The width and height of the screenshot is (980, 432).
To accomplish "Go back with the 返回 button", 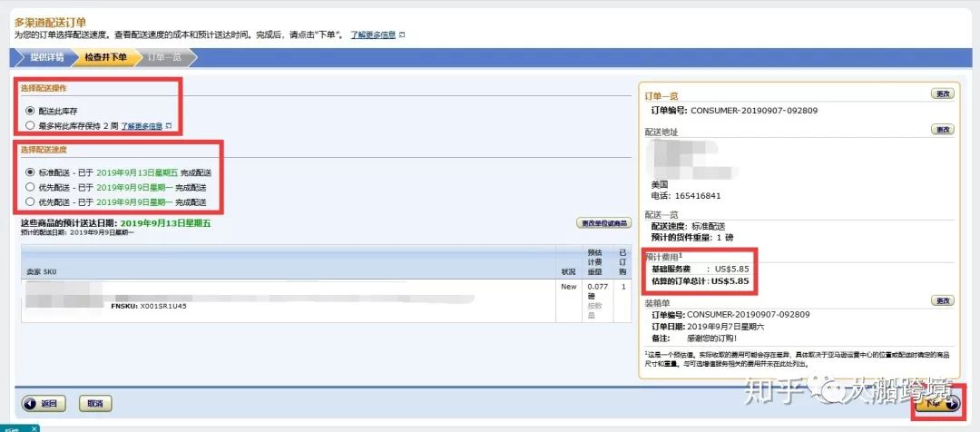I will click(x=44, y=404).
